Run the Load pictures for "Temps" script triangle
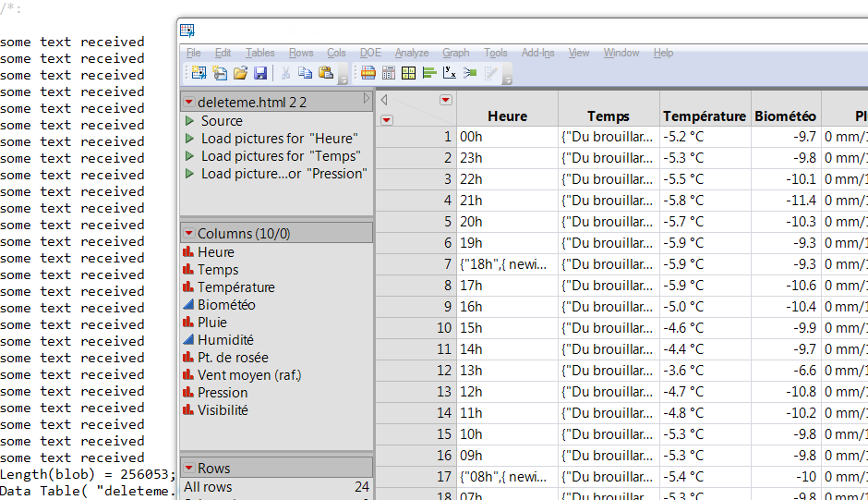The height and width of the screenshot is (500, 868). [189, 156]
